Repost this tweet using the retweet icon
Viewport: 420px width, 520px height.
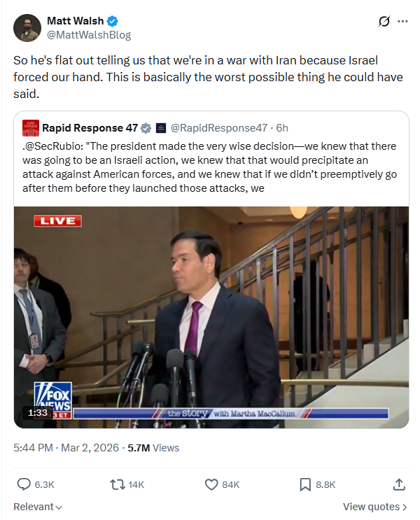tap(117, 484)
